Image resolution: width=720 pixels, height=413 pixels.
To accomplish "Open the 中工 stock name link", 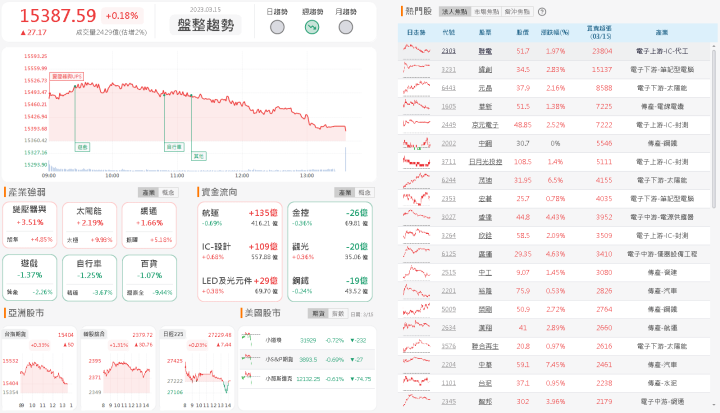I will (485, 272).
